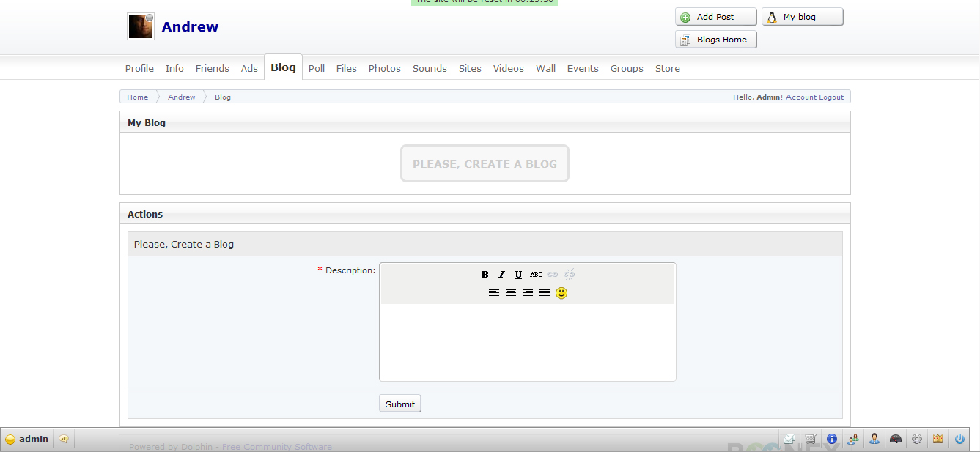Apply bold formatting in the description editor
The height and width of the screenshot is (452, 980).
[485, 275]
